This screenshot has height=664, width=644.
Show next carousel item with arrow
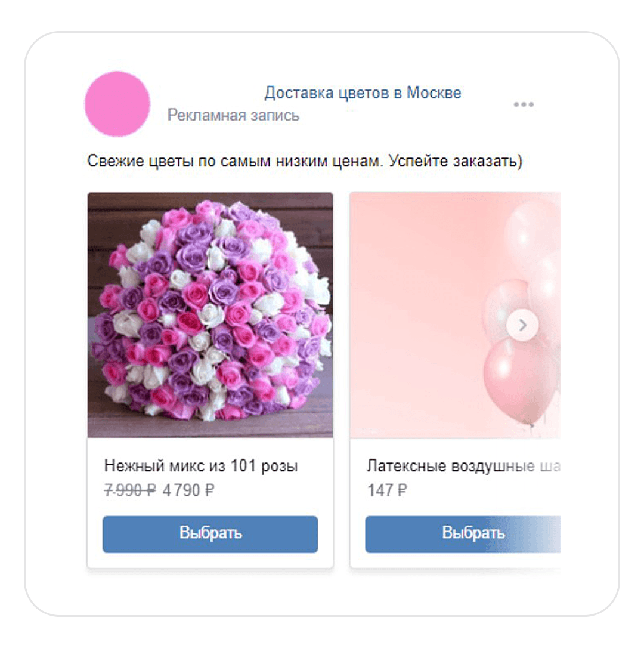click(x=522, y=325)
